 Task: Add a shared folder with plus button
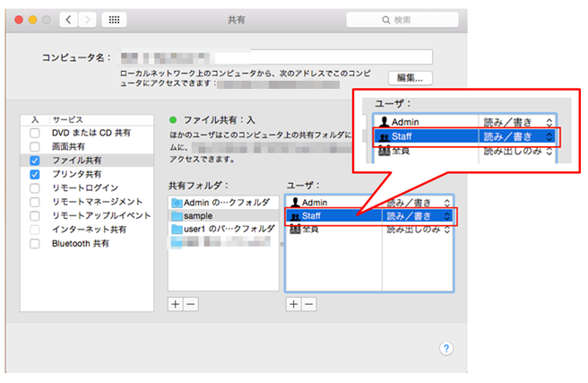pos(175,304)
